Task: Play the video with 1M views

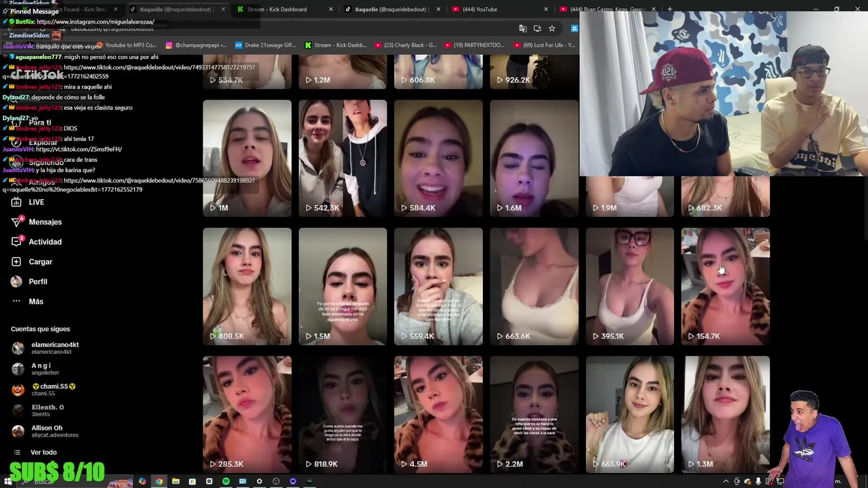Action: [247, 159]
